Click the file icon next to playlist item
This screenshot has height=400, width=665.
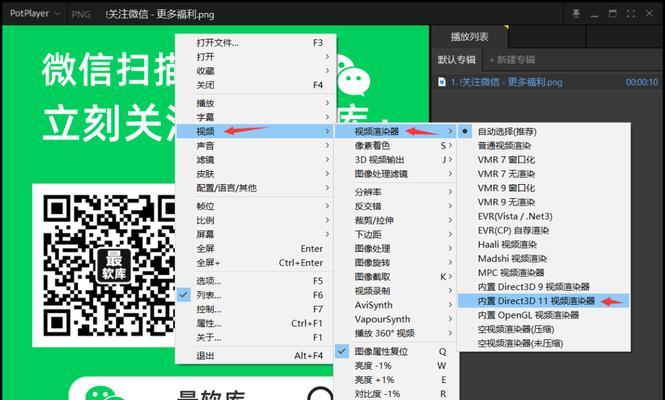(x=442, y=82)
